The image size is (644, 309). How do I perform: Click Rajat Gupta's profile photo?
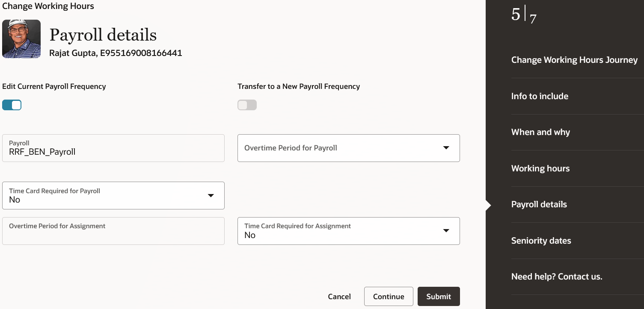click(x=21, y=39)
